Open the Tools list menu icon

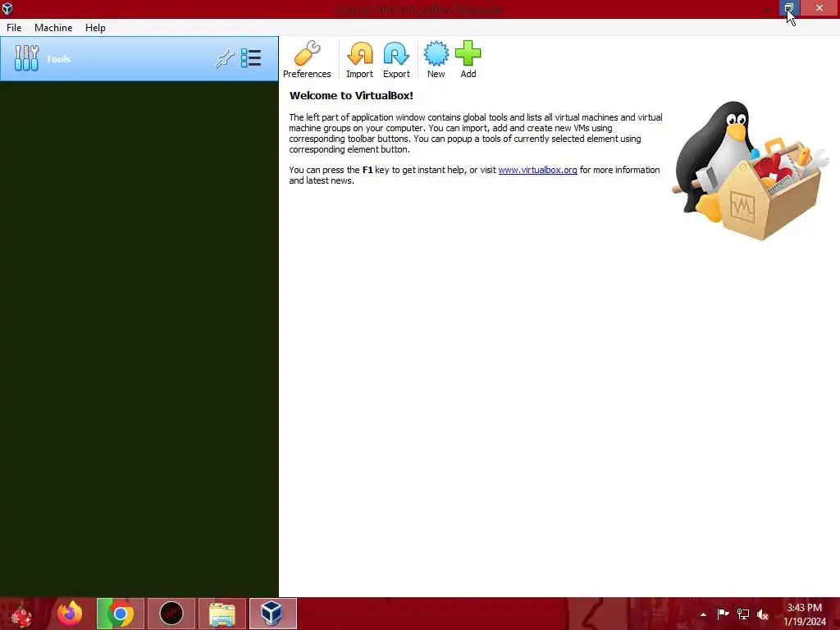(x=251, y=58)
